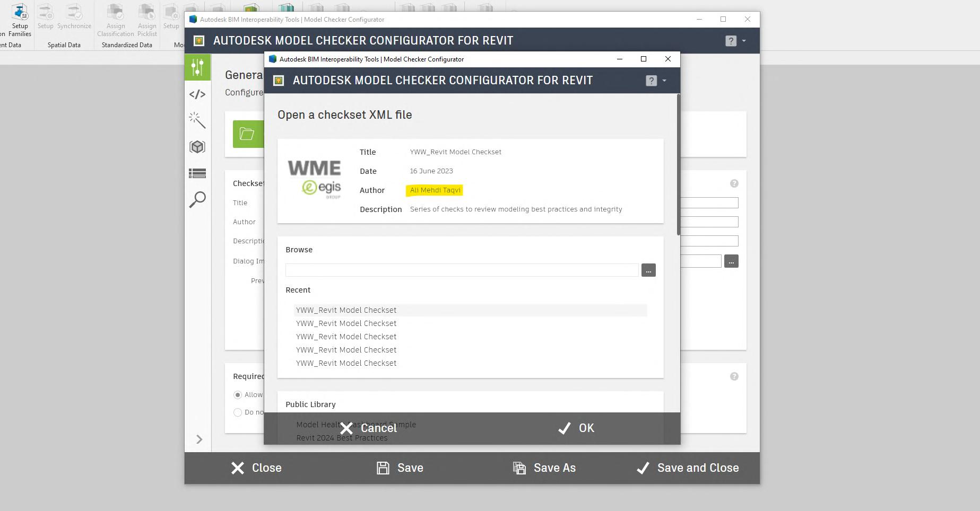Maximize the back Model Checker Configurator window
This screenshot has width=980, height=511.
pos(723,20)
